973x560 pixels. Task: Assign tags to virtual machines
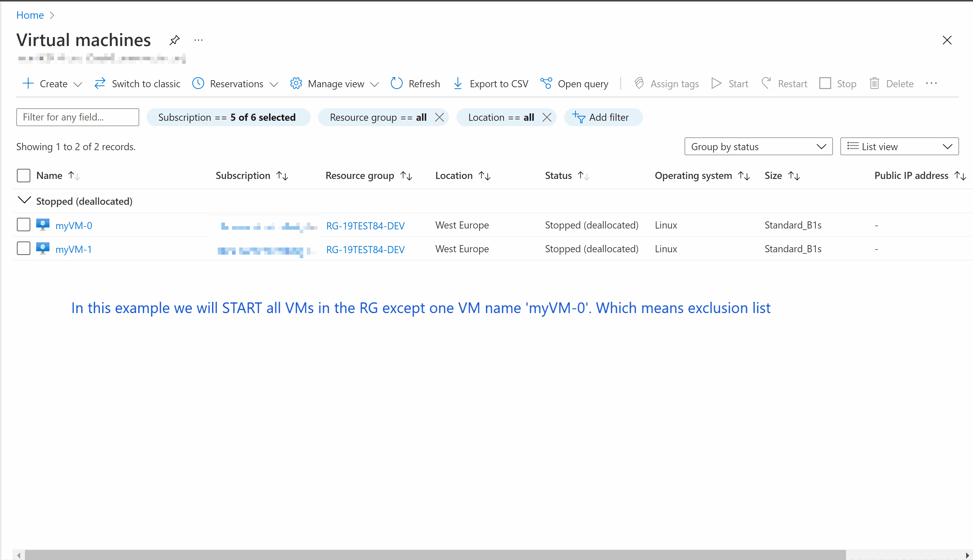point(666,83)
